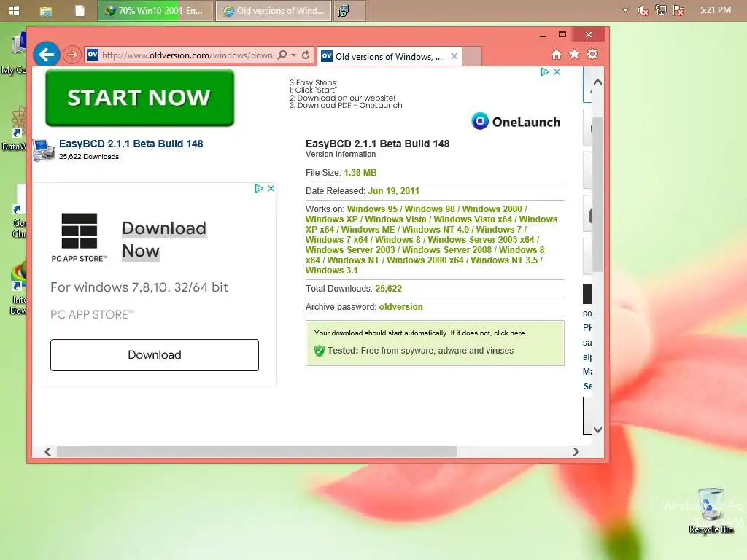This screenshot has height=560, width=747.
Task: Click the Forward navigation arrow
Action: 72,55
